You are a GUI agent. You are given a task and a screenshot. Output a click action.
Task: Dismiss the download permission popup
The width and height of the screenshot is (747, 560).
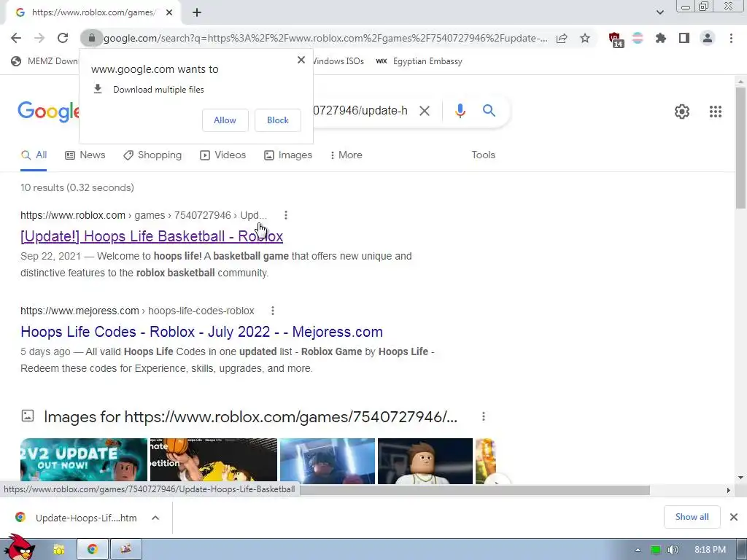click(x=301, y=60)
